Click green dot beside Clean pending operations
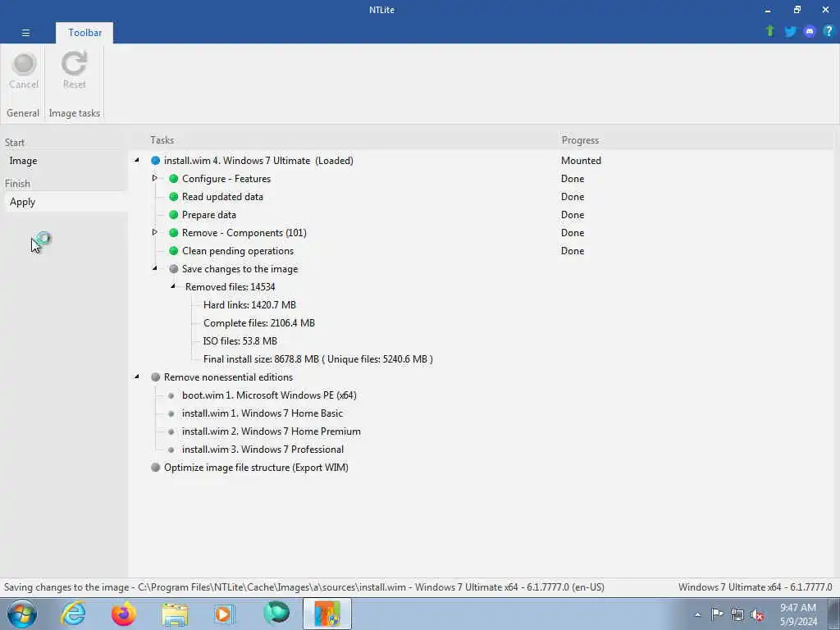Screen dimensions: 840x630 [174, 251]
